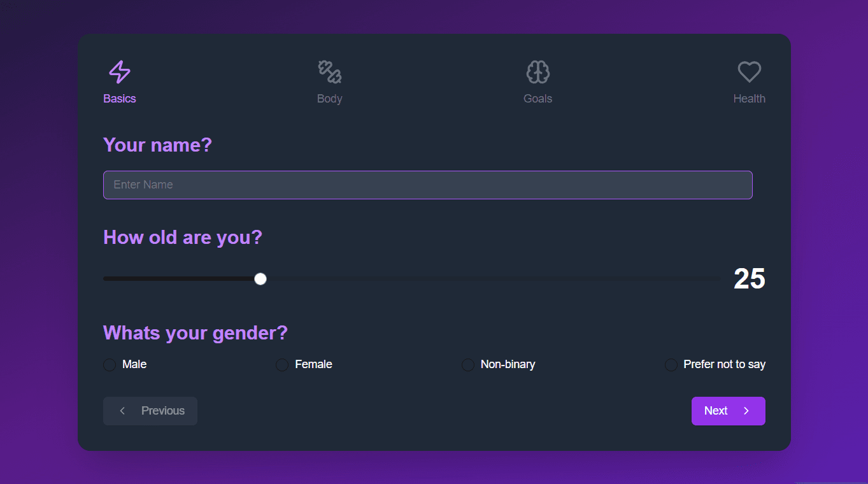Click the 'Your name?' heading
868x484 pixels.
pyautogui.click(x=157, y=145)
